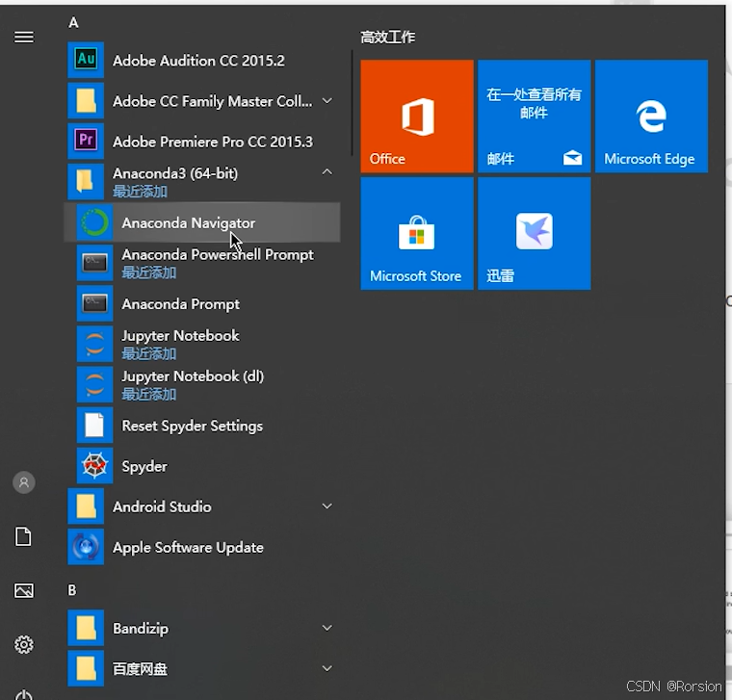Click the Reset Spyder Settings document icon

[94, 426]
